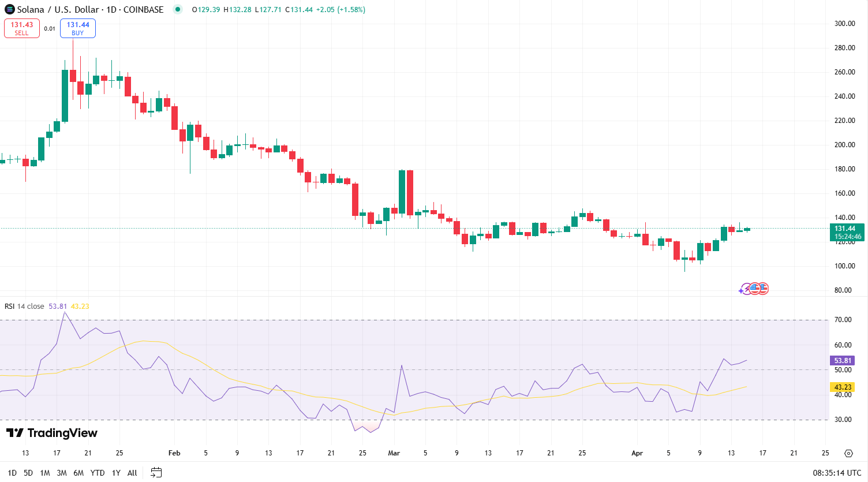Switch to the All range tab
This screenshot has width=868, height=482.
[132, 472]
